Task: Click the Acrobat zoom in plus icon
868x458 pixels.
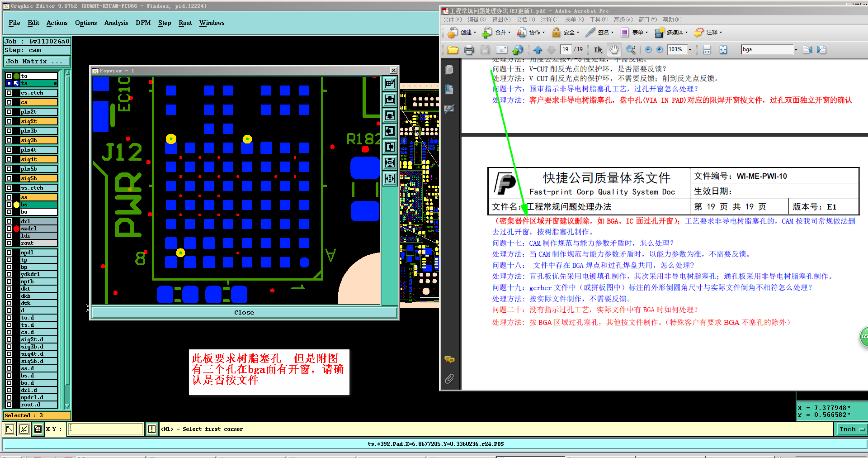Action: (x=660, y=50)
